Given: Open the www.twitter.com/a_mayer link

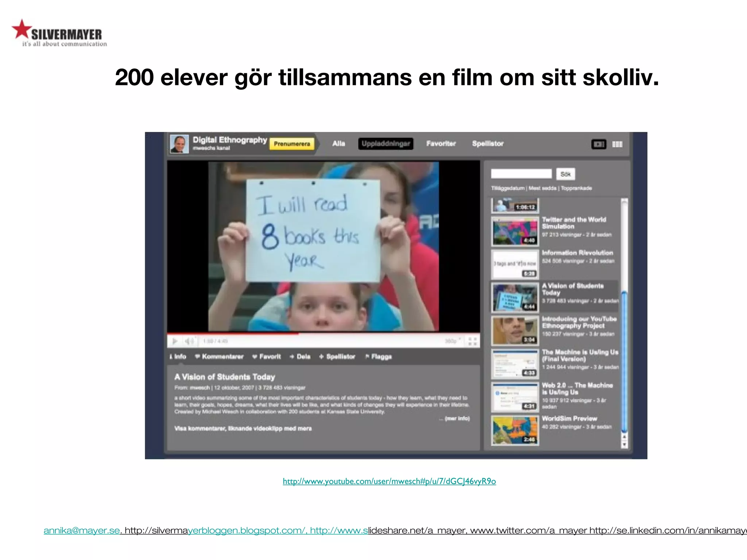Looking at the screenshot, I should [529, 530].
